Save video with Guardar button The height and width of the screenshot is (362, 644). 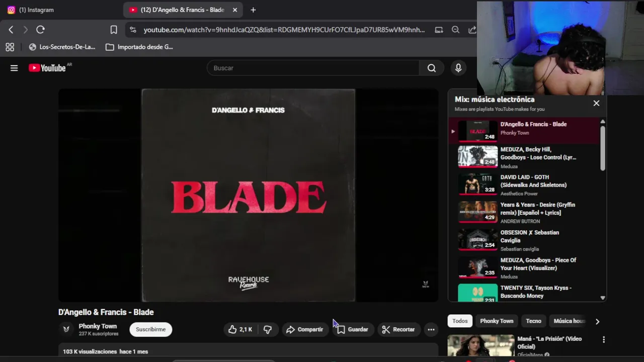[x=353, y=329]
